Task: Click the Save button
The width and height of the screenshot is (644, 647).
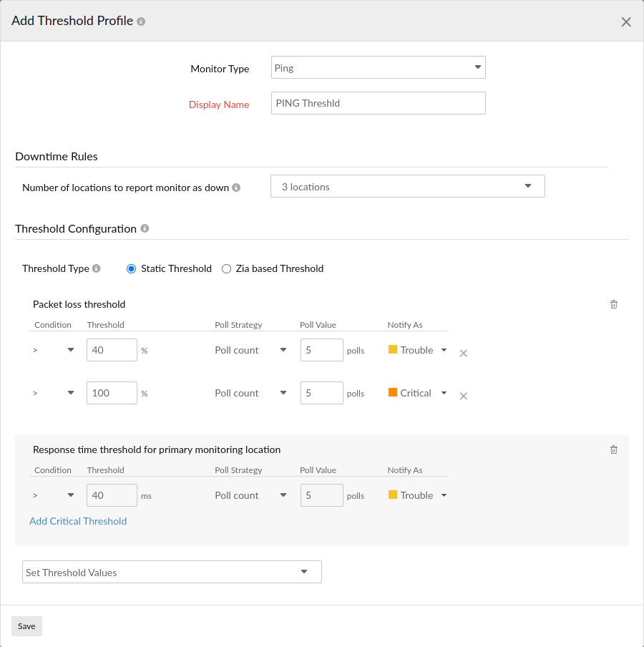Action: 26,626
